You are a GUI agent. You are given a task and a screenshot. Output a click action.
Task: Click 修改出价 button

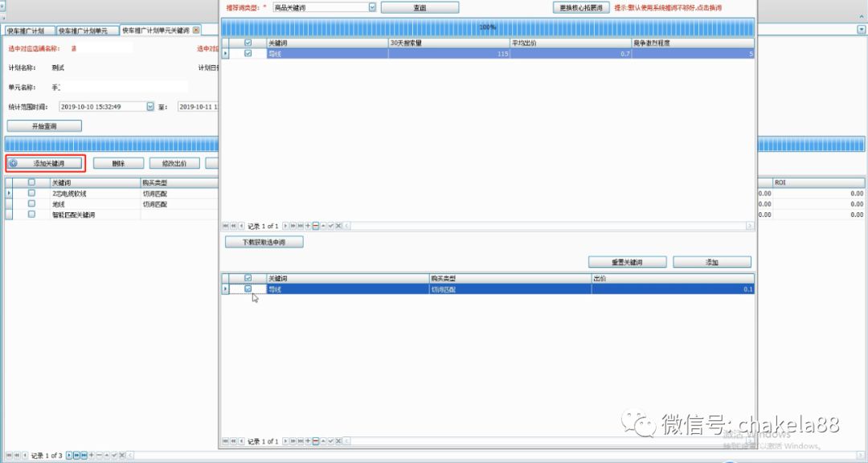coord(174,163)
